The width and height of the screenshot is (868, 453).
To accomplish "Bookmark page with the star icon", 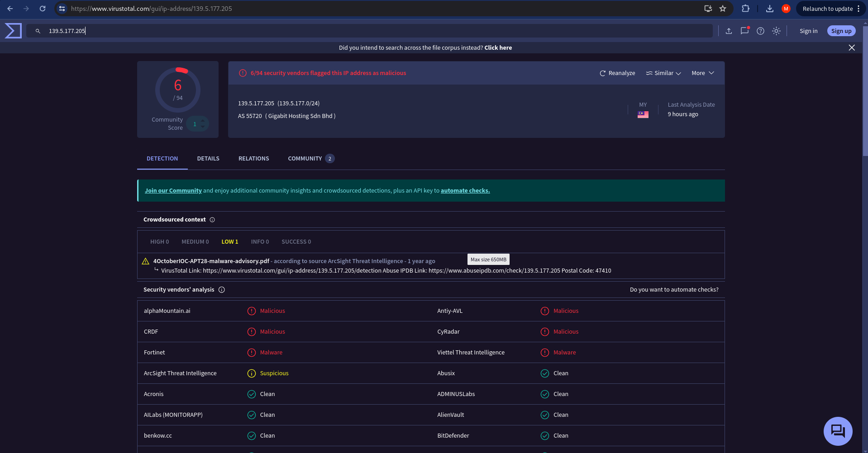I will coord(723,9).
